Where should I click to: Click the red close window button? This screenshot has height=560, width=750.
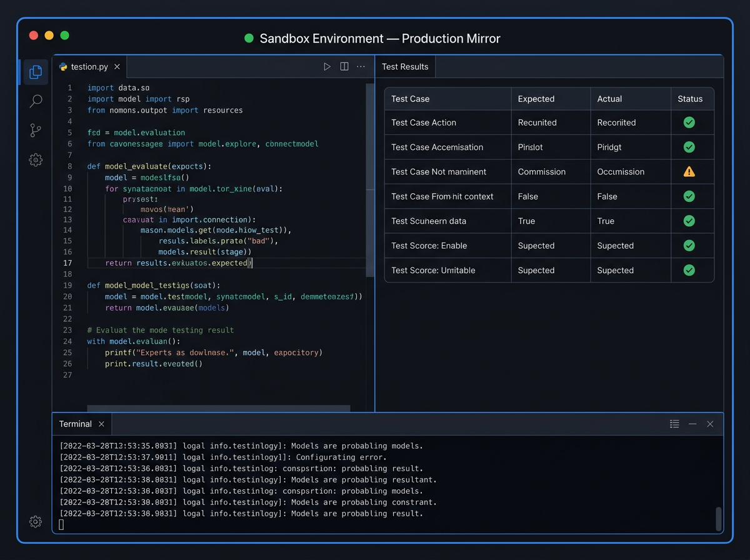[34, 36]
